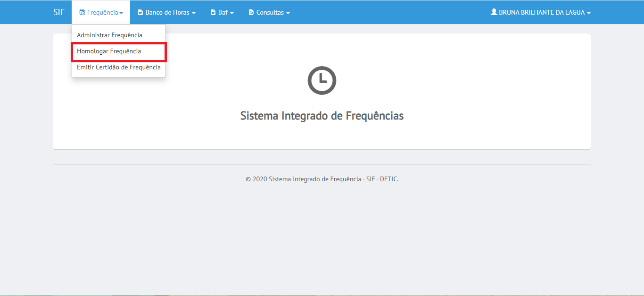Click the Banco de Horas document icon

point(140,13)
